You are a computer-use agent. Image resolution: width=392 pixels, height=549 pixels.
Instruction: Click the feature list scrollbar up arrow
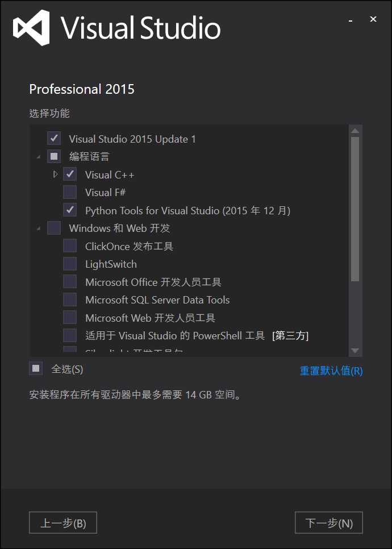point(355,131)
